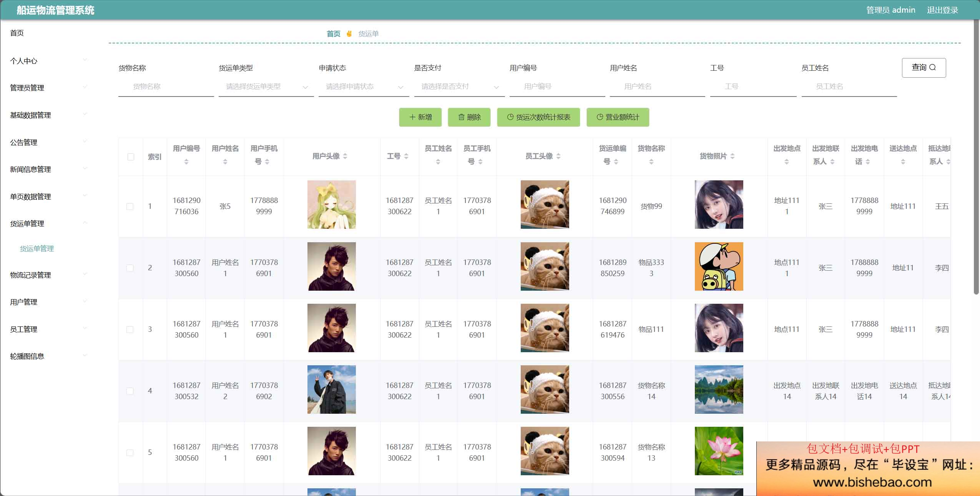Viewport: 980px width, 496px height.
Task: Open the 营业额统计 revenue statistics
Action: tap(618, 117)
